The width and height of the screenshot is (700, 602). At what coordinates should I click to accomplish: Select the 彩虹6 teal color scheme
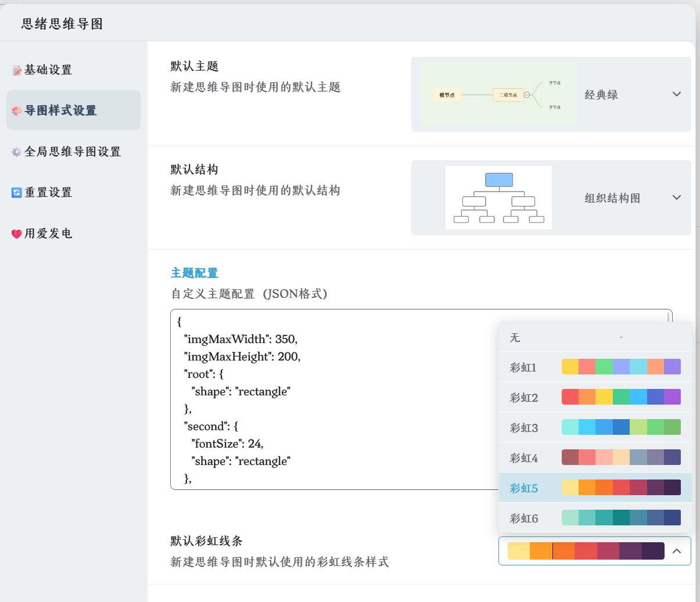[x=595, y=518]
